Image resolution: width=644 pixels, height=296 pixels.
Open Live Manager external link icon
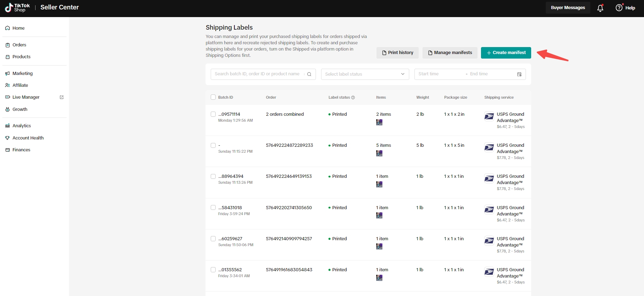62,97
